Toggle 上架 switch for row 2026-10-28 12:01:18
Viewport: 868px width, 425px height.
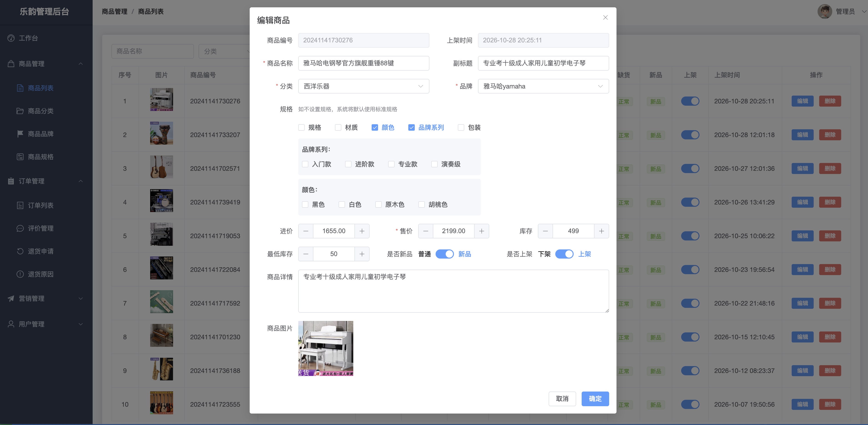pyautogui.click(x=690, y=135)
